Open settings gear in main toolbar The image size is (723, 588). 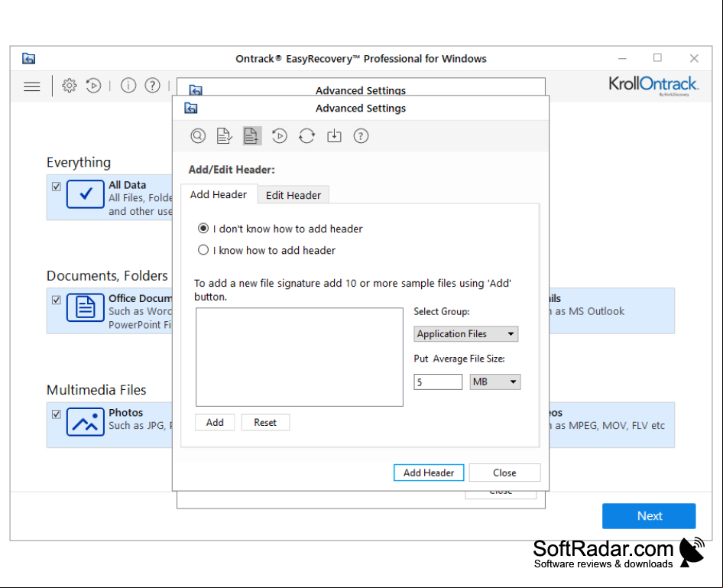69,86
